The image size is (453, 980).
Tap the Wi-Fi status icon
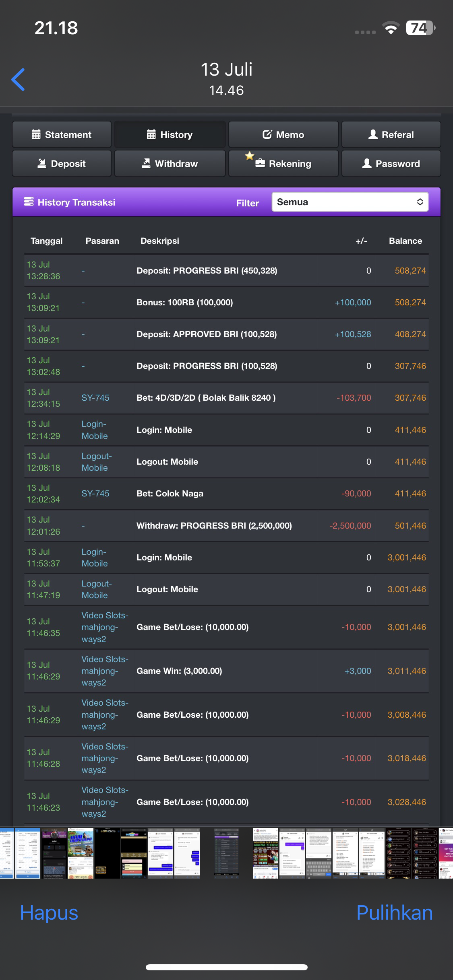pyautogui.click(x=391, y=28)
